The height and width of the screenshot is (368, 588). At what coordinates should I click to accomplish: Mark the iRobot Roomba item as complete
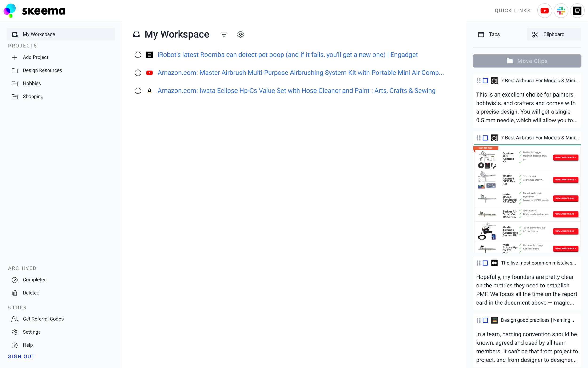coord(138,55)
